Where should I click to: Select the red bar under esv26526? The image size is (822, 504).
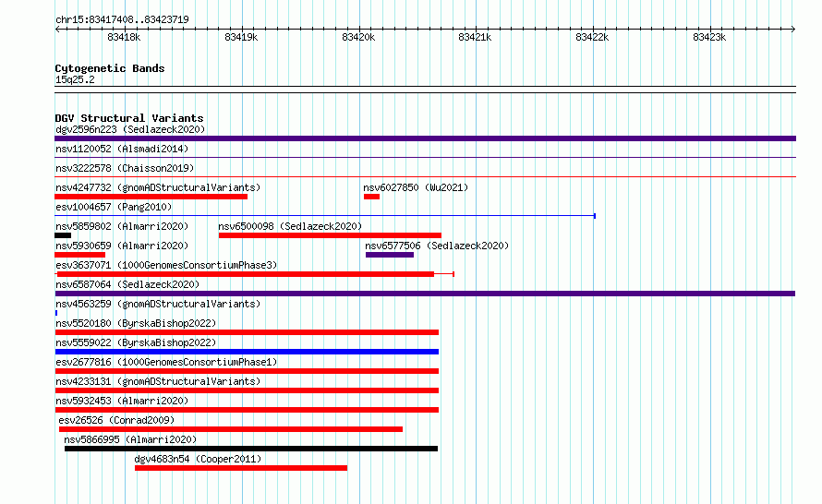pyautogui.click(x=231, y=429)
